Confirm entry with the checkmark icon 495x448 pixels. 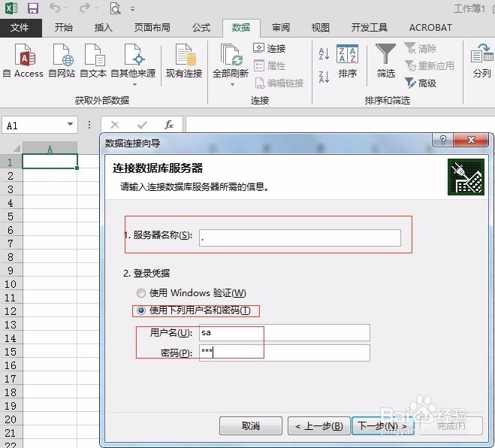click(142, 125)
